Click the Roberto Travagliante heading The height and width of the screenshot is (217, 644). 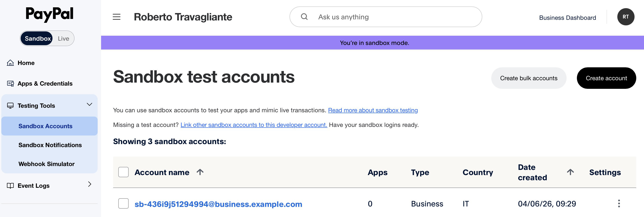tap(183, 17)
